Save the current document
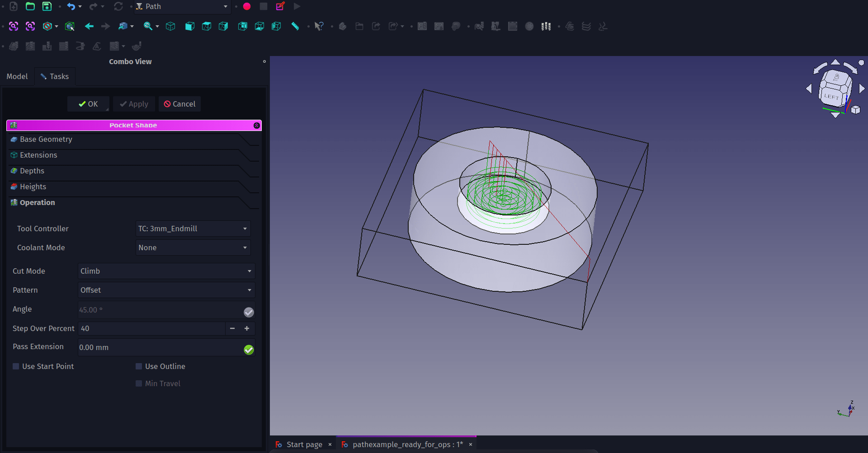The height and width of the screenshot is (453, 868). [x=47, y=6]
